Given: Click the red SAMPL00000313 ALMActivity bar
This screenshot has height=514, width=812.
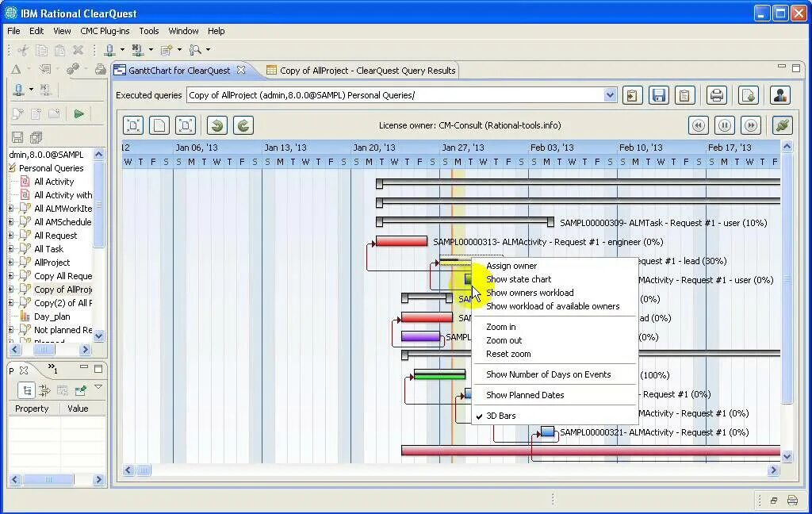Looking at the screenshot, I should (401, 241).
